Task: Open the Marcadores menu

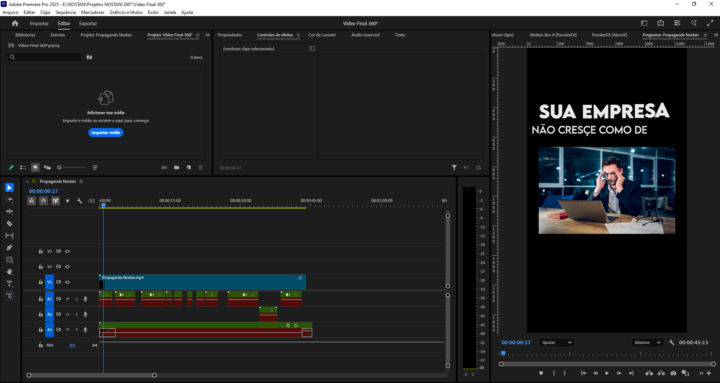Action: (93, 12)
